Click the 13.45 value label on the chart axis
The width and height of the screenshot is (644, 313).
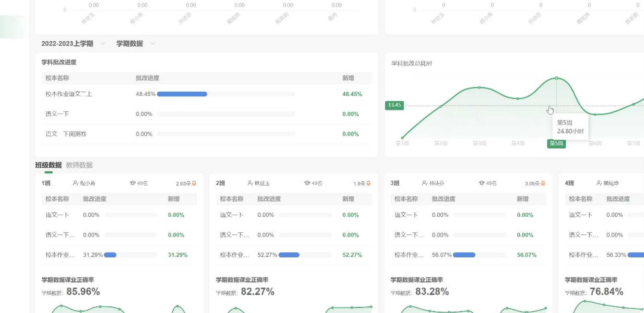394,105
